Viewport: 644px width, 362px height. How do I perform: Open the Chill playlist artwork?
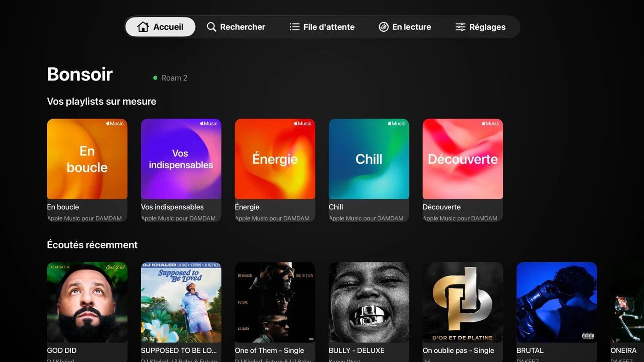click(369, 159)
